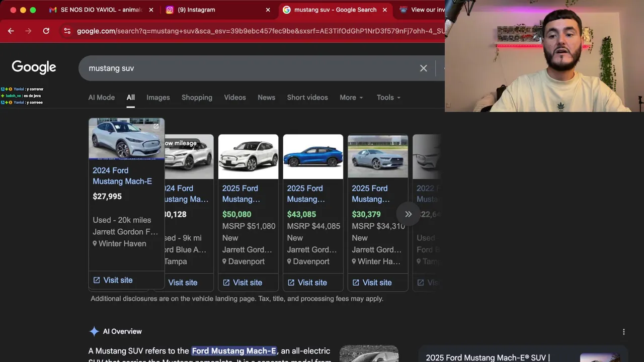Click the ludoh_ve chat message in overlay
Screen dimensions: 644x362
click(x=21, y=96)
